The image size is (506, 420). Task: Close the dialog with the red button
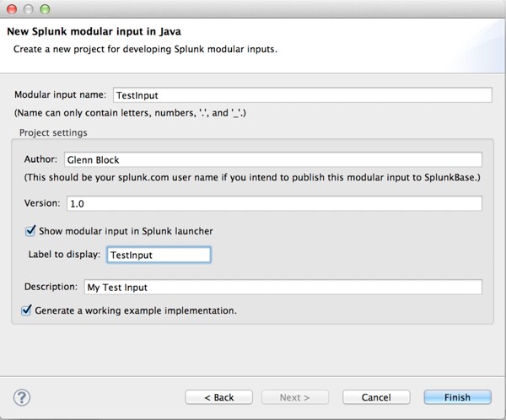coord(12,9)
